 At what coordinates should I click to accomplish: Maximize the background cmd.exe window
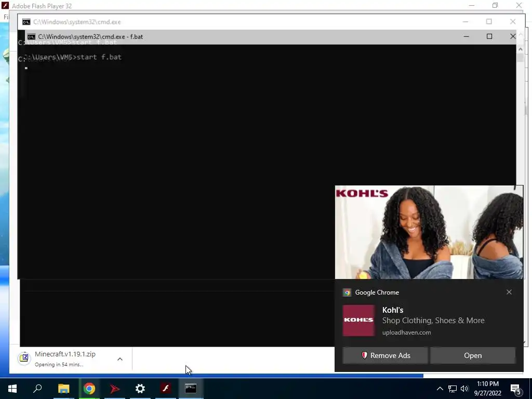(489, 22)
